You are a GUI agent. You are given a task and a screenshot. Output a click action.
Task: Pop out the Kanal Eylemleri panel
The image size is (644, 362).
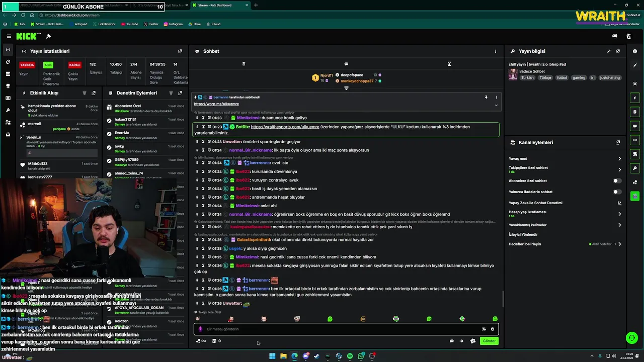tap(618, 143)
